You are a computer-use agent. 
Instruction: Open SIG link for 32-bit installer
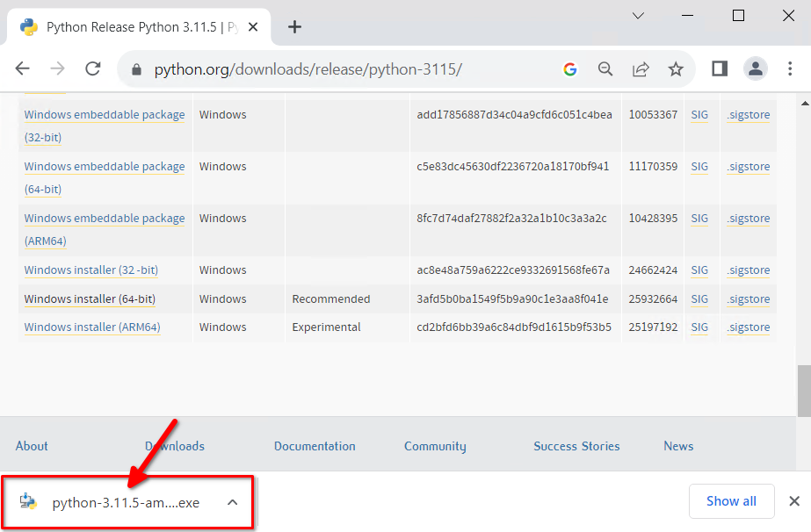(x=699, y=270)
